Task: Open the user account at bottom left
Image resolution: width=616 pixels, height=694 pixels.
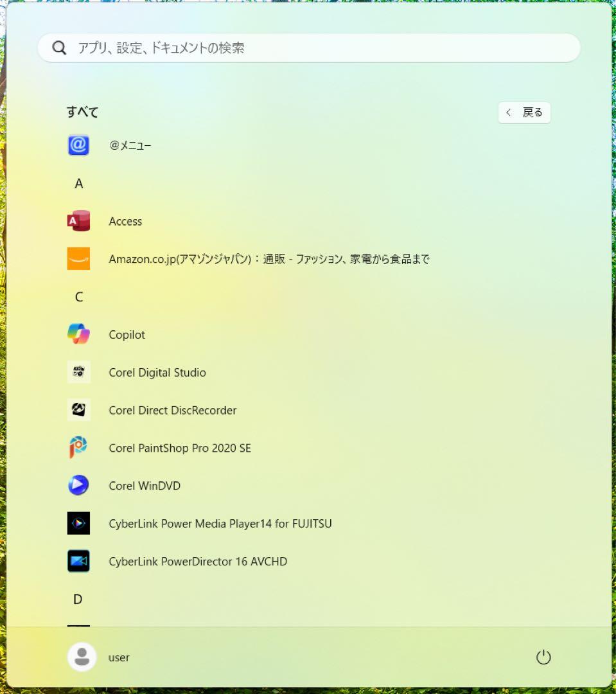Action: point(82,657)
